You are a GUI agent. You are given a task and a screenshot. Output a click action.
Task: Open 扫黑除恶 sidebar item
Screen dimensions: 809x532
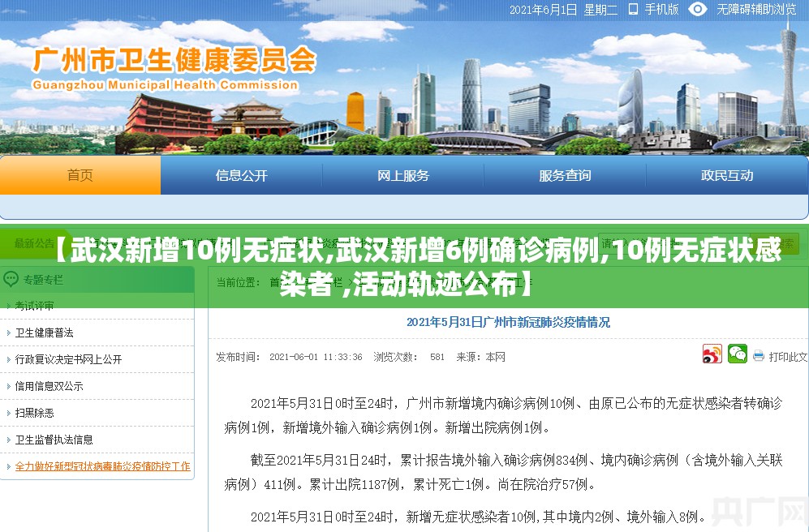click(35, 413)
